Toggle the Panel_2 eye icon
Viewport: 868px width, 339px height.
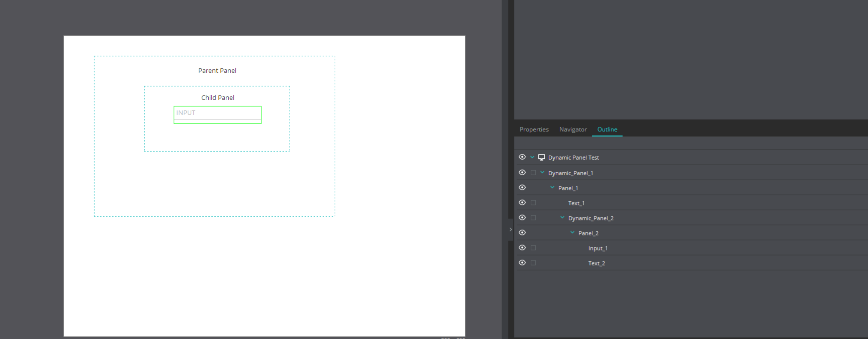(x=522, y=232)
